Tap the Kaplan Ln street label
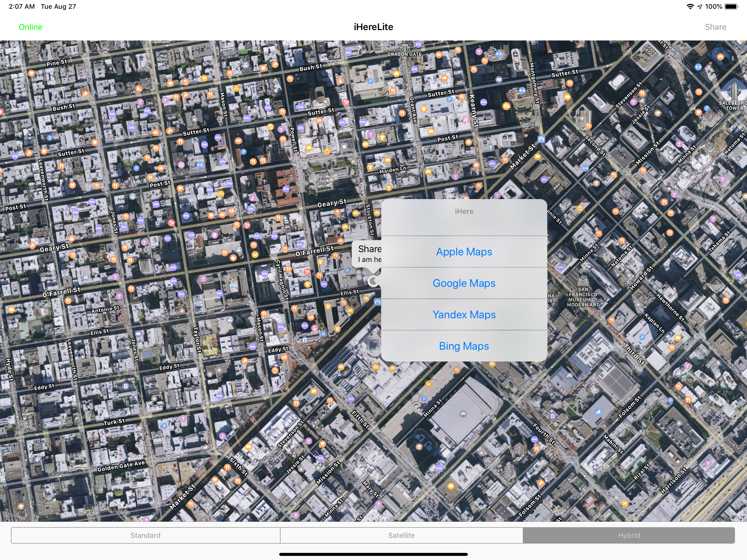 tap(655, 323)
